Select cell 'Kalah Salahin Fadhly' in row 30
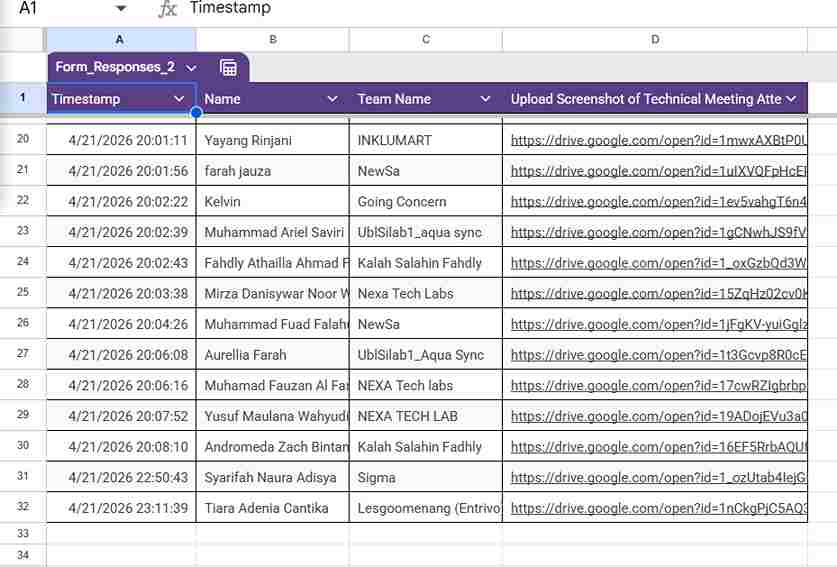Viewport: 837px width, 567px height. [426, 447]
